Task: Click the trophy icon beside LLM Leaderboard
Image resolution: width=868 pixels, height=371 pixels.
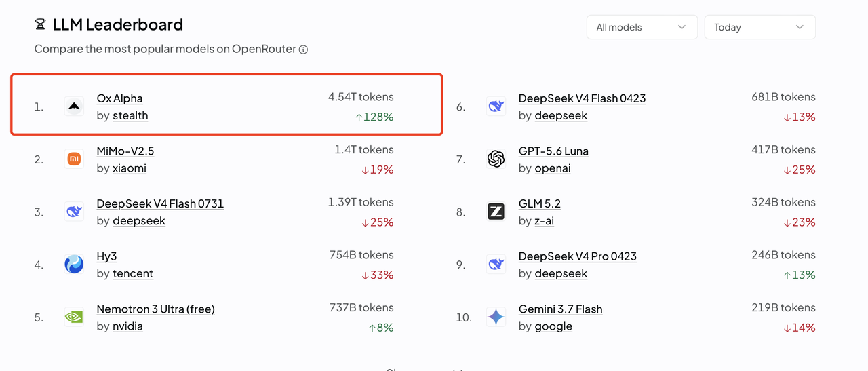Action: [x=40, y=25]
